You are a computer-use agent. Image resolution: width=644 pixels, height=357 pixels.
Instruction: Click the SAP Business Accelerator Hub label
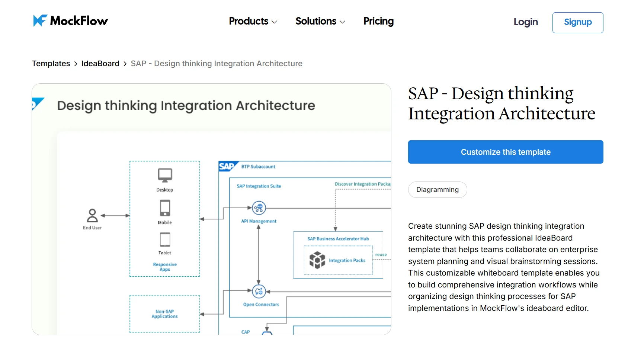338,239
